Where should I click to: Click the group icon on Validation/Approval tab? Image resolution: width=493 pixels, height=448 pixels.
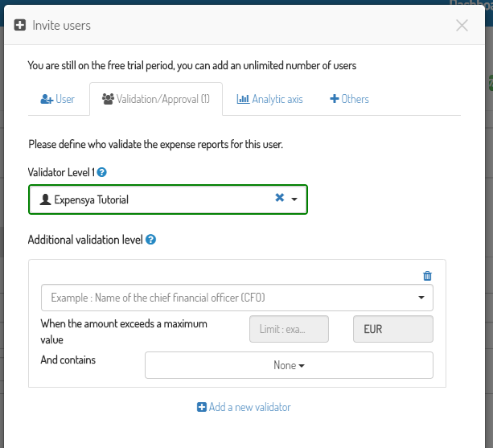tap(108, 99)
